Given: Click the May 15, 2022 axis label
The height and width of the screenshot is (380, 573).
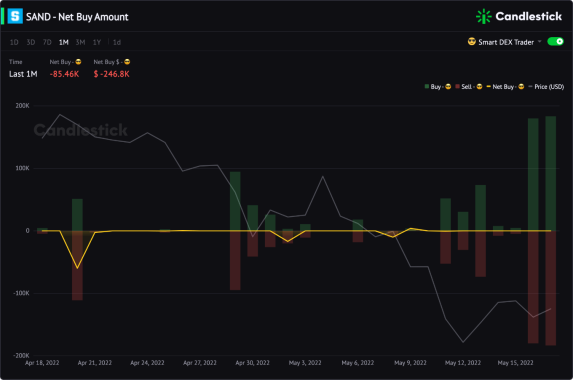Looking at the screenshot, I should click(x=516, y=363).
